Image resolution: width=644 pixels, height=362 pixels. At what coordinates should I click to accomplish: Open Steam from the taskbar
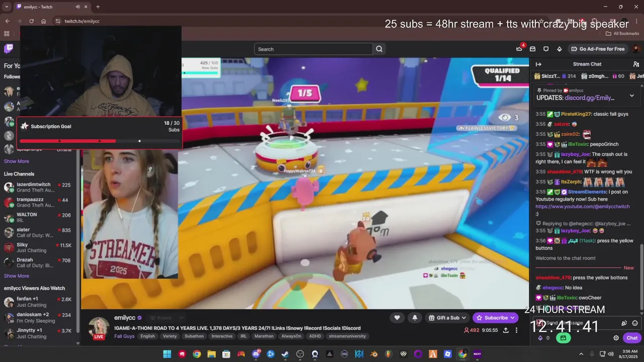[x=285, y=354]
